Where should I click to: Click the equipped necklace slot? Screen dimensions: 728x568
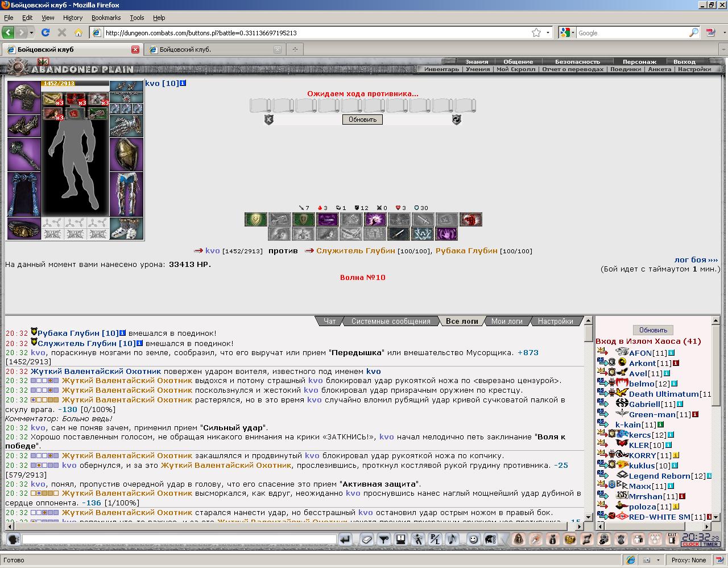click(126, 97)
